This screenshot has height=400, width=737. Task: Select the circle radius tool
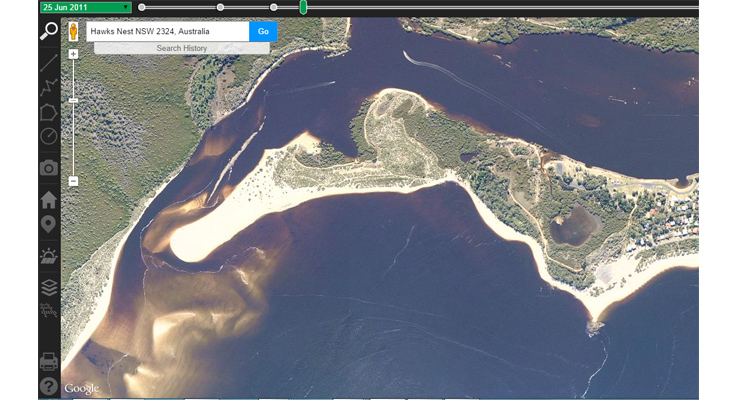(x=49, y=137)
